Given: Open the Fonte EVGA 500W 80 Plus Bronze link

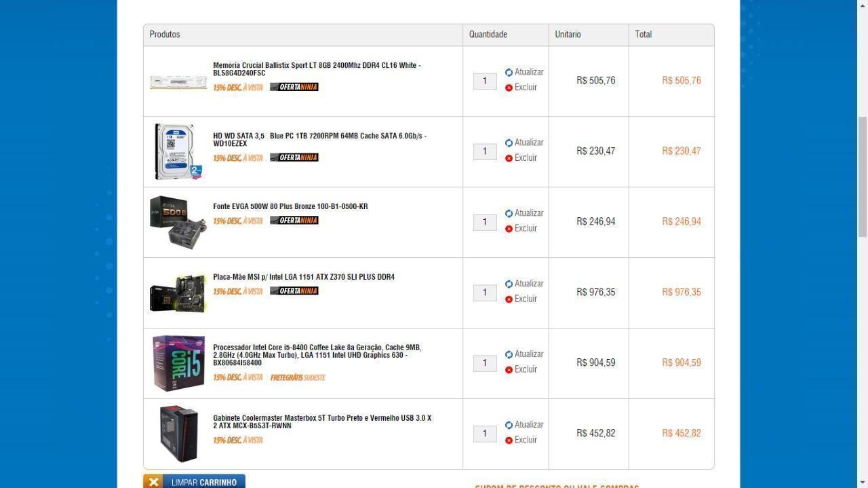Looking at the screenshot, I should pyautogui.click(x=290, y=206).
